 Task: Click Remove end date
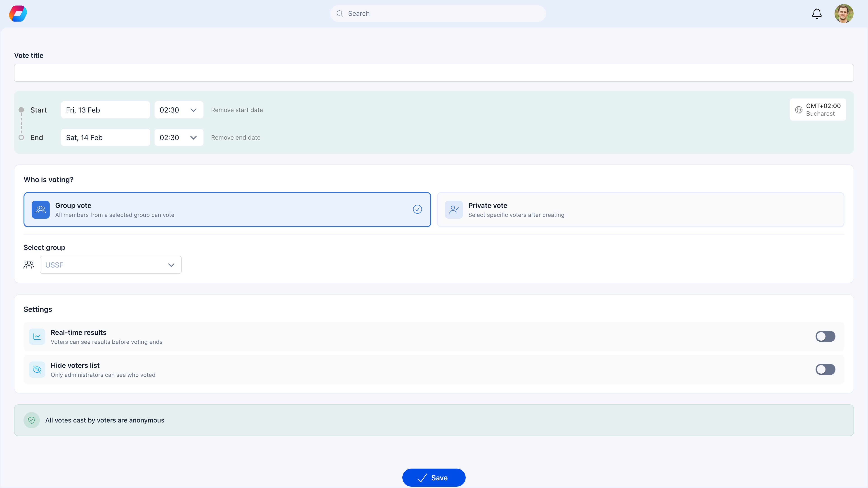(x=236, y=137)
